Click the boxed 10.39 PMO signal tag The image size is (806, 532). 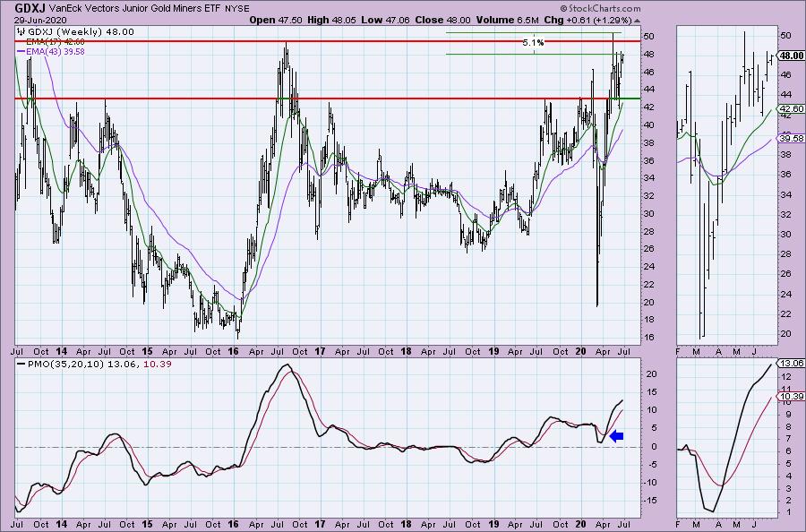tap(792, 396)
